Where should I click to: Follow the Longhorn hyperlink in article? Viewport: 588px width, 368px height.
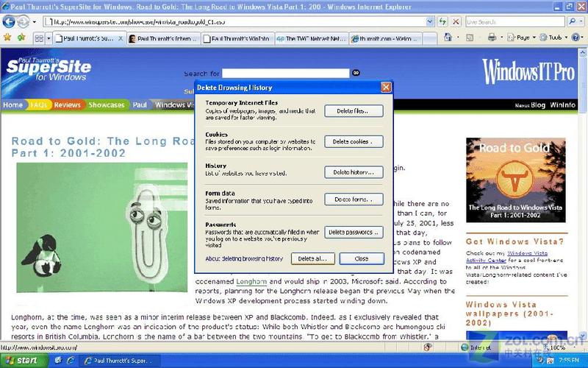point(251,281)
